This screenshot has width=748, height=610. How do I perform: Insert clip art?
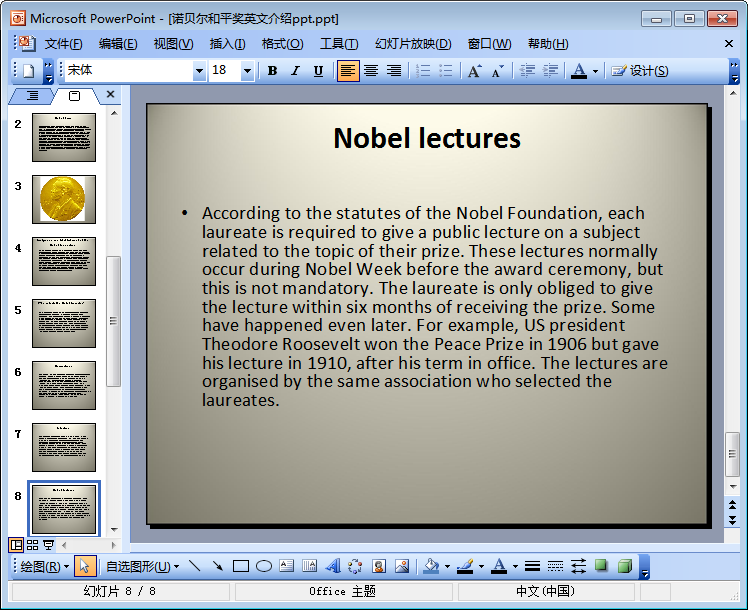[379, 566]
